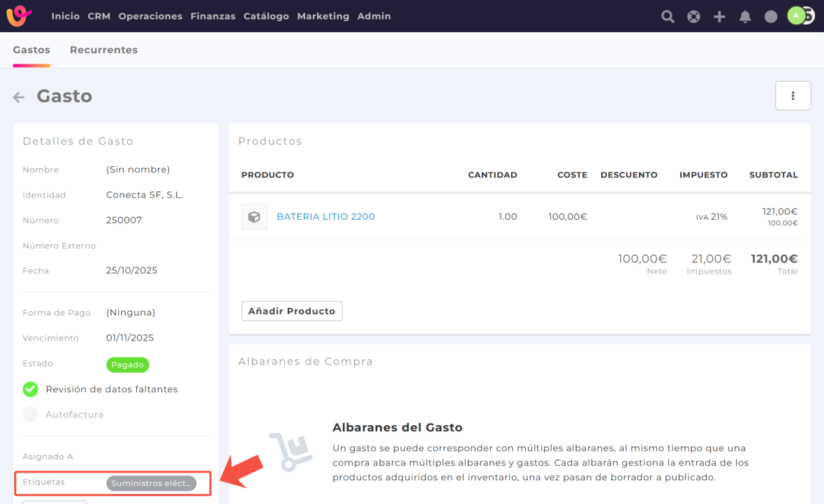Open the BATERIA LITIO 2200 link
The width and height of the screenshot is (824, 504).
click(325, 217)
